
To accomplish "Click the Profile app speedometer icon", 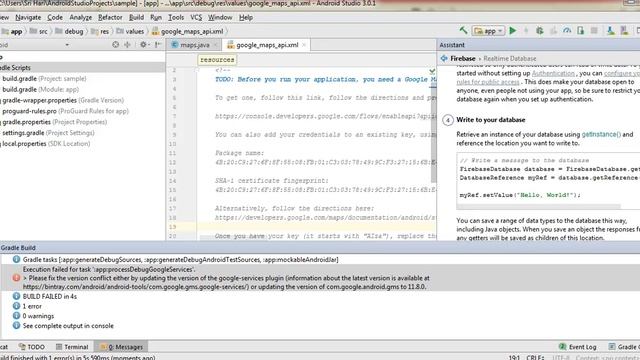I will [x=567, y=31].
